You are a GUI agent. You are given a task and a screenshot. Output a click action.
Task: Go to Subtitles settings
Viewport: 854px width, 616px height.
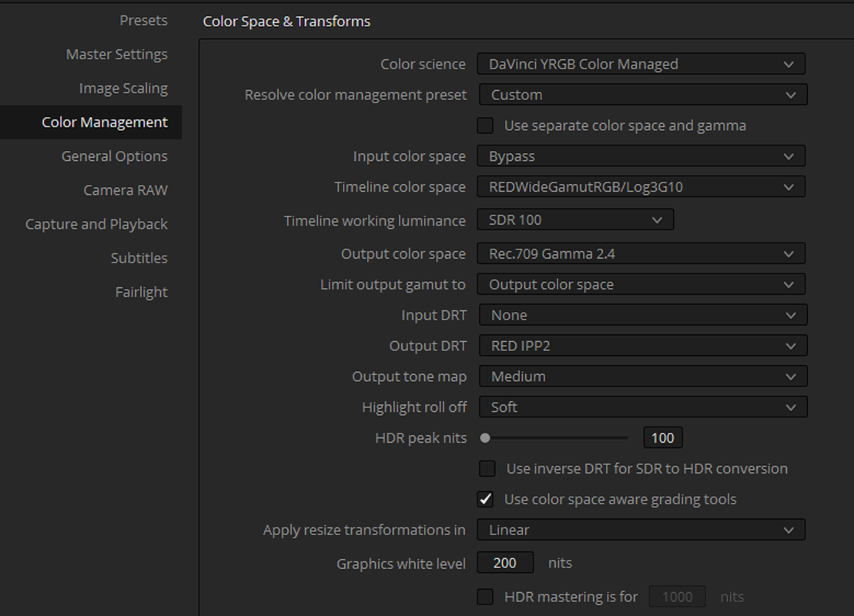pos(139,258)
